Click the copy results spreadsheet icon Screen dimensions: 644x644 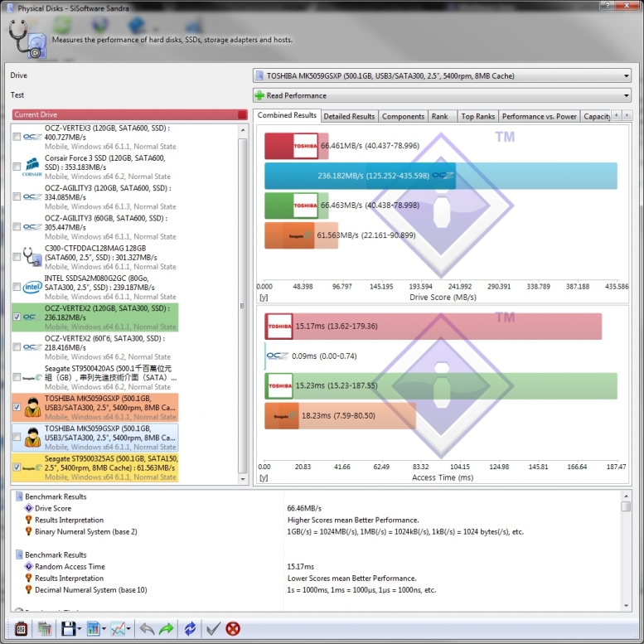45,629
